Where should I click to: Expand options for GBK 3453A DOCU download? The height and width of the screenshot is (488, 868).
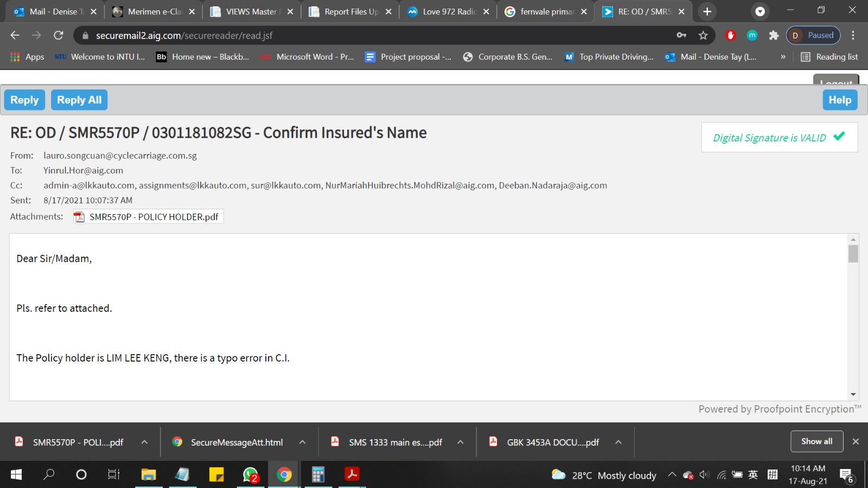tap(618, 442)
